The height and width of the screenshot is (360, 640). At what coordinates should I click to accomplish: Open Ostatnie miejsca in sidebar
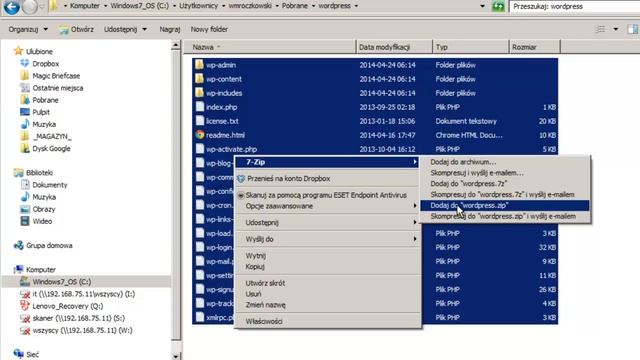(x=58, y=88)
